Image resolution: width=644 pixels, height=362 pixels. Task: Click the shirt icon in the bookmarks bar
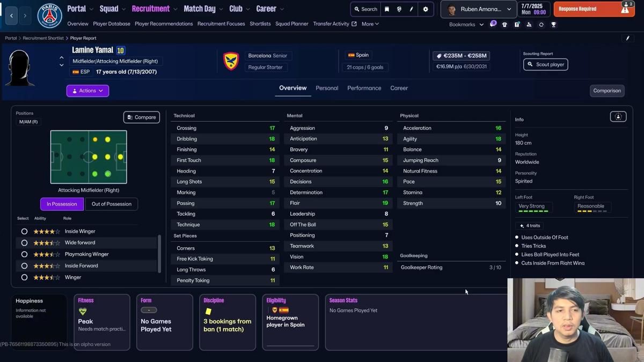(x=504, y=24)
